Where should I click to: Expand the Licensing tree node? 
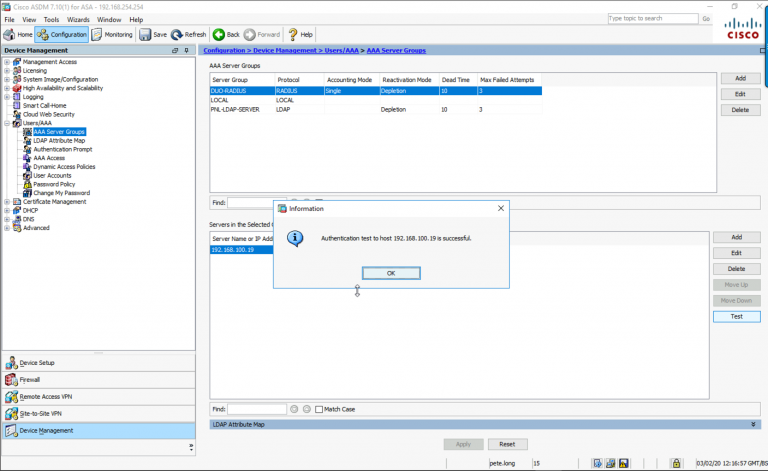(7, 71)
